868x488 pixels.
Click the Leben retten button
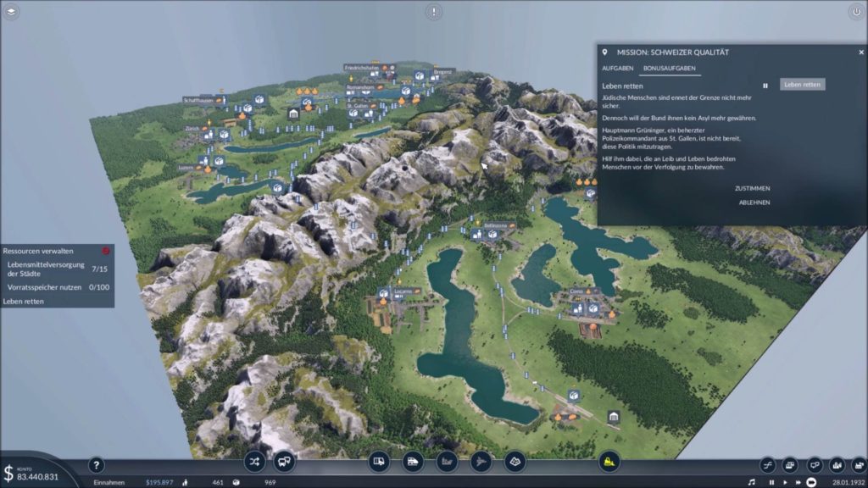[x=802, y=85]
